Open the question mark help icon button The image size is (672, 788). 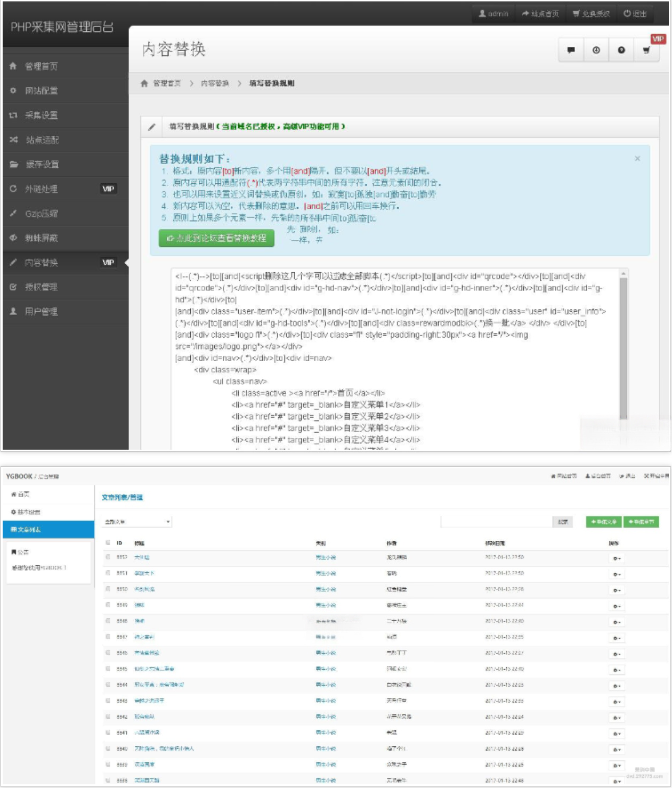tap(621, 50)
